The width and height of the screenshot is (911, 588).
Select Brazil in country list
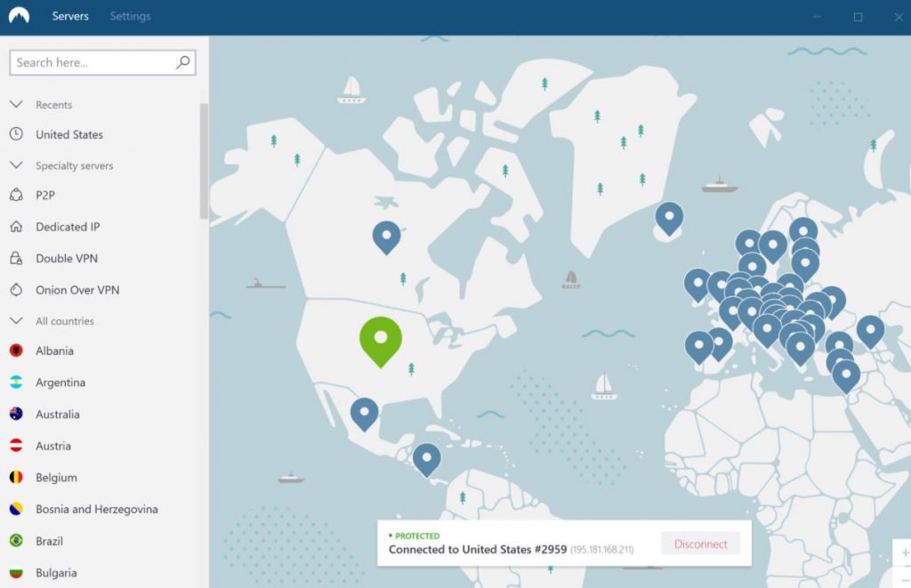(x=50, y=541)
